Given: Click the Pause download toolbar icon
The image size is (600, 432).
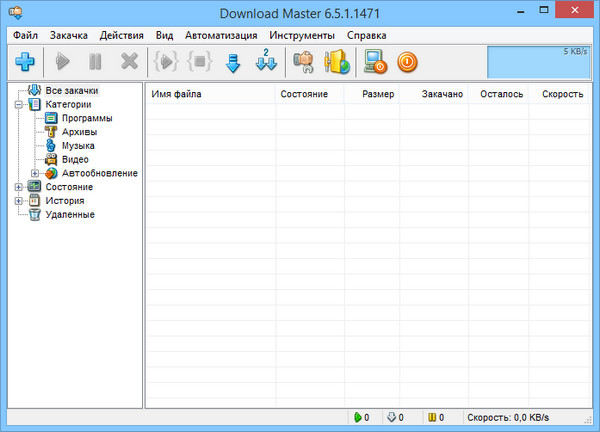Looking at the screenshot, I should pyautogui.click(x=95, y=62).
